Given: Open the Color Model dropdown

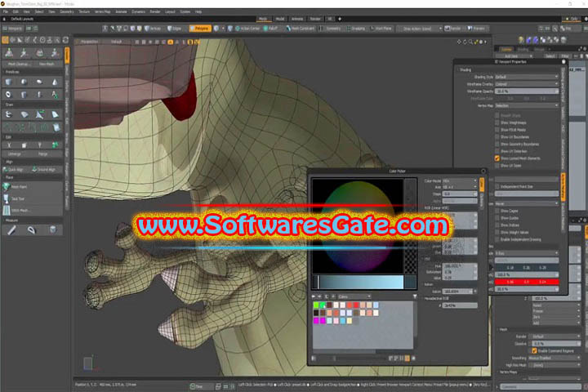Looking at the screenshot, I should coord(460,180).
